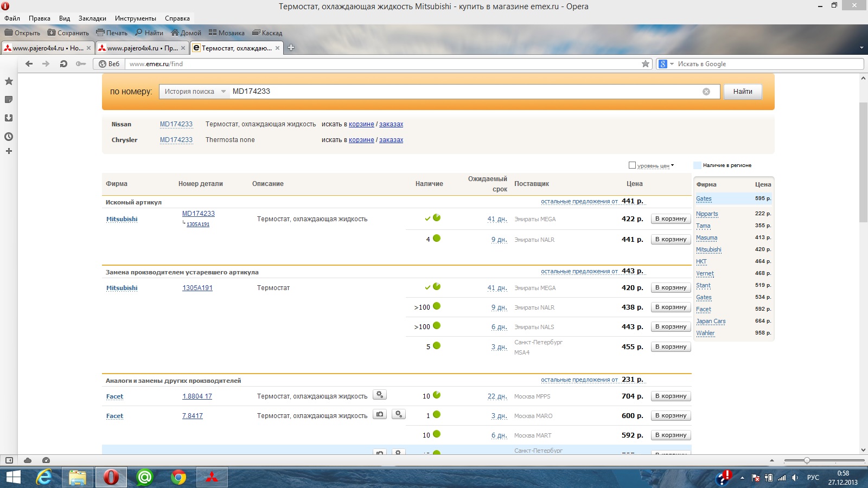This screenshot has width=868, height=488.
Task: Toggle the 'уровень цен' checkbox
Action: [x=632, y=165]
